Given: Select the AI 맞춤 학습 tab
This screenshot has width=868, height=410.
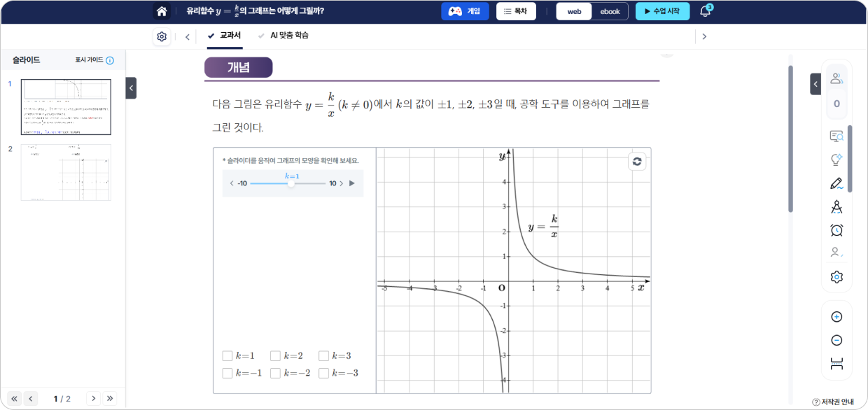Looking at the screenshot, I should 283,35.
